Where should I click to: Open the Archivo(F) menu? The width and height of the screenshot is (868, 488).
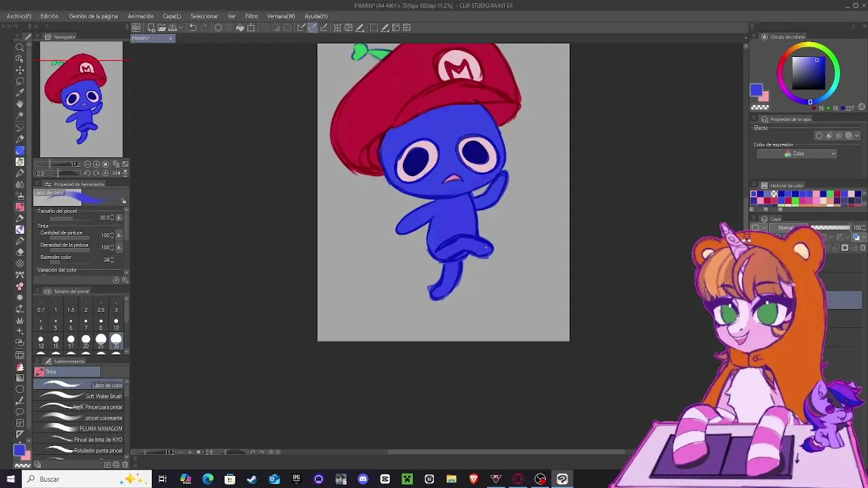point(19,16)
